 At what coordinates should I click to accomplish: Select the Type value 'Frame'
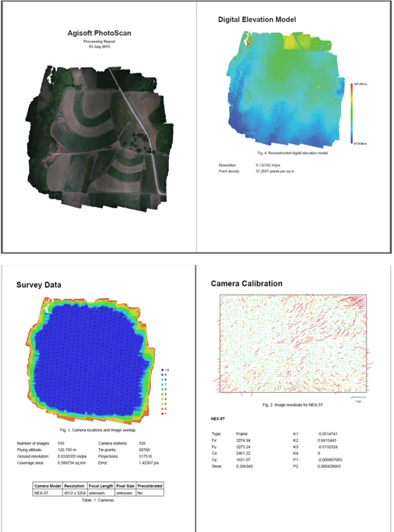coord(242,434)
